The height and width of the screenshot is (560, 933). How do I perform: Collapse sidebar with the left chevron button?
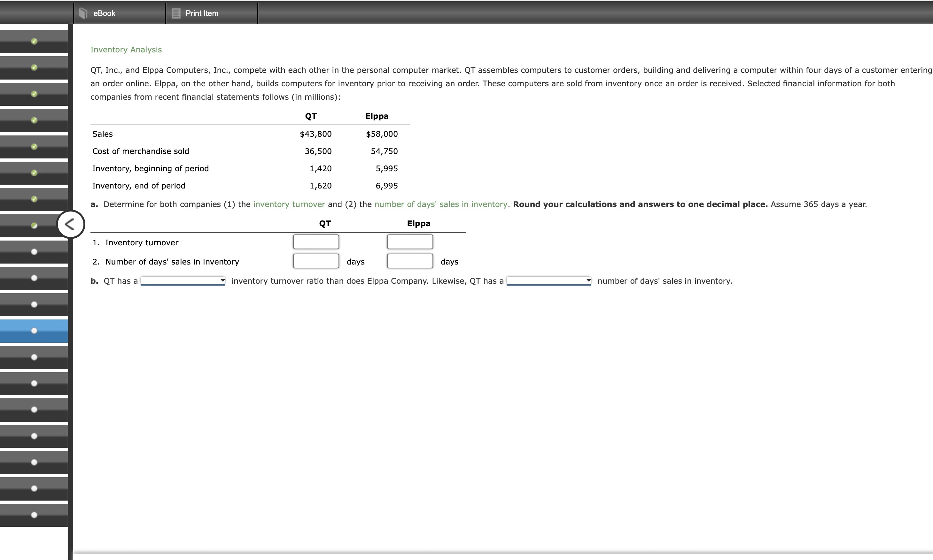point(71,224)
